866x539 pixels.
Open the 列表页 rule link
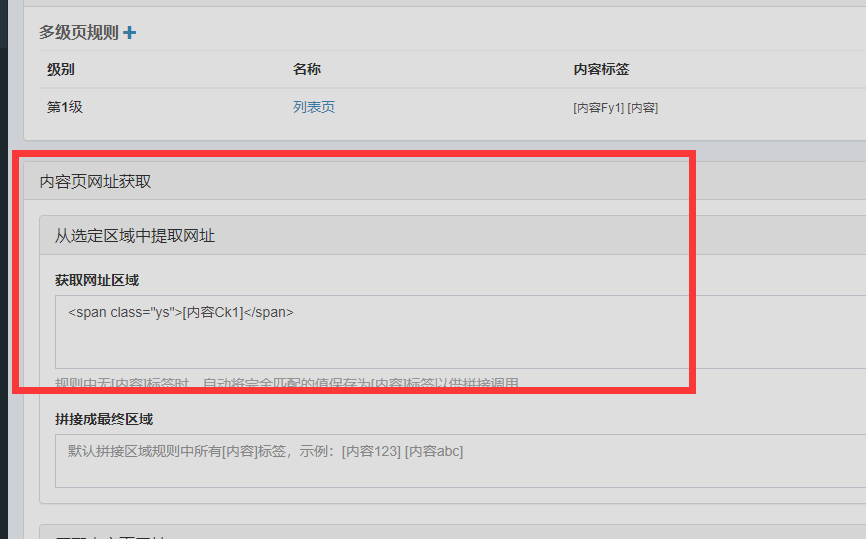[x=313, y=107]
